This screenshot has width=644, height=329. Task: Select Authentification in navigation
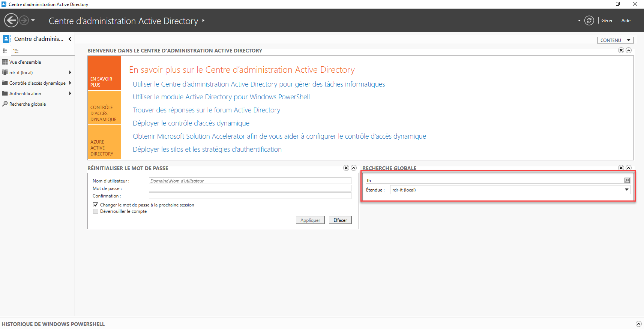(25, 94)
